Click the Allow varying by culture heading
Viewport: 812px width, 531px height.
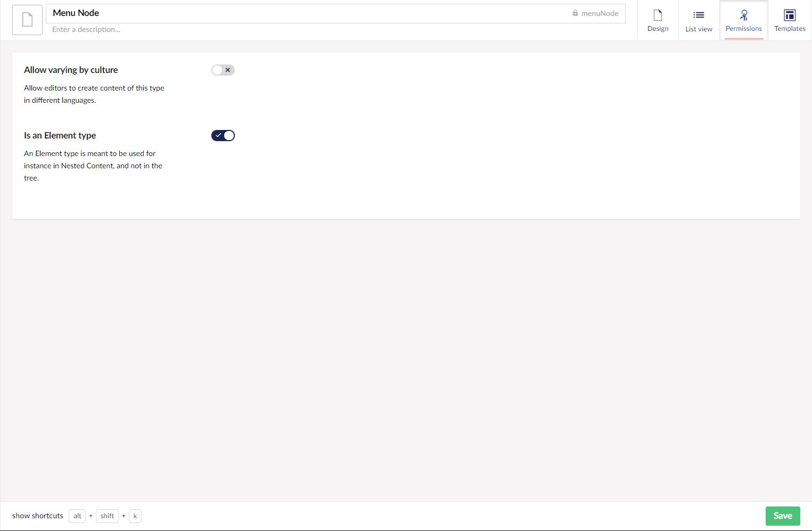(71, 70)
